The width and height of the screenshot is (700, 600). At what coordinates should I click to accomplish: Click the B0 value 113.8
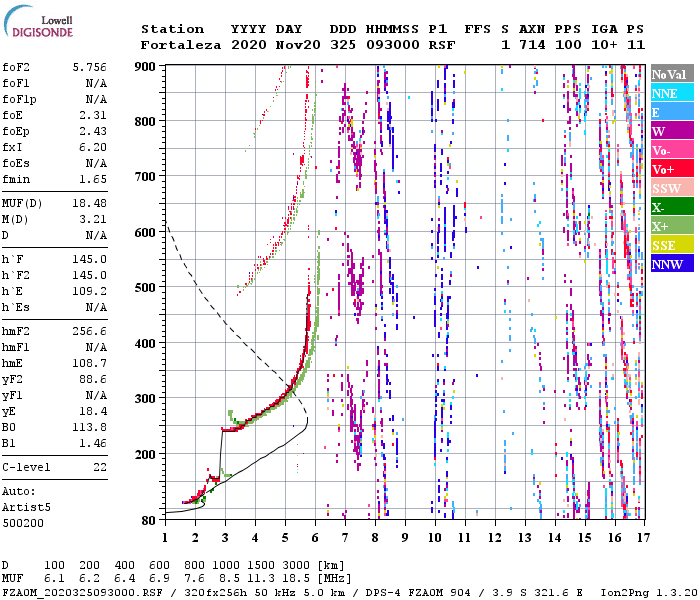pos(91,427)
